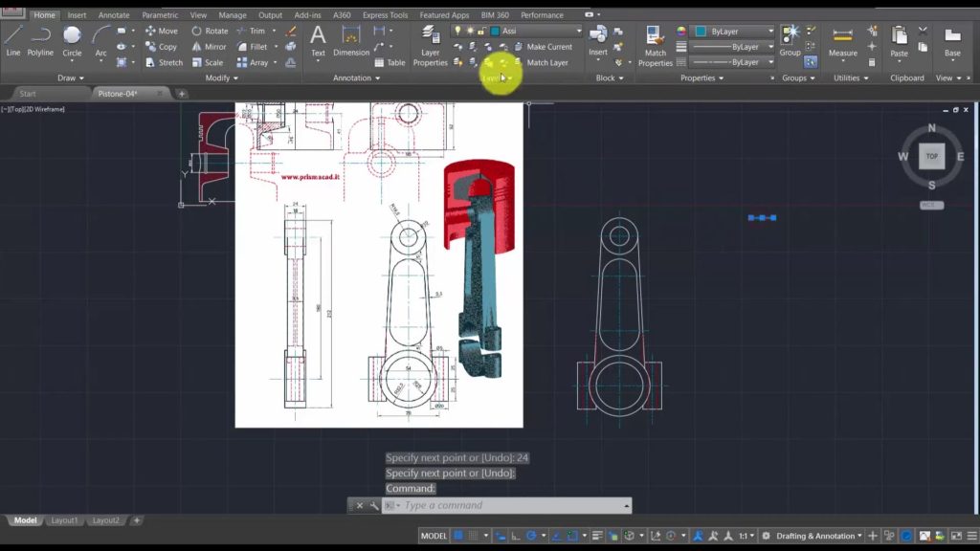The width and height of the screenshot is (980, 551).
Task: Activate the Mirror command
Action: [209, 47]
